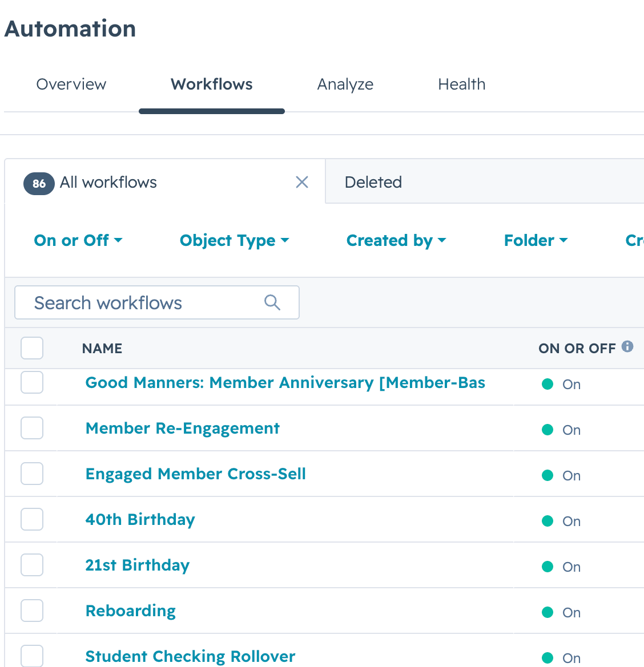Click the 86 workflow count badge

click(x=39, y=183)
